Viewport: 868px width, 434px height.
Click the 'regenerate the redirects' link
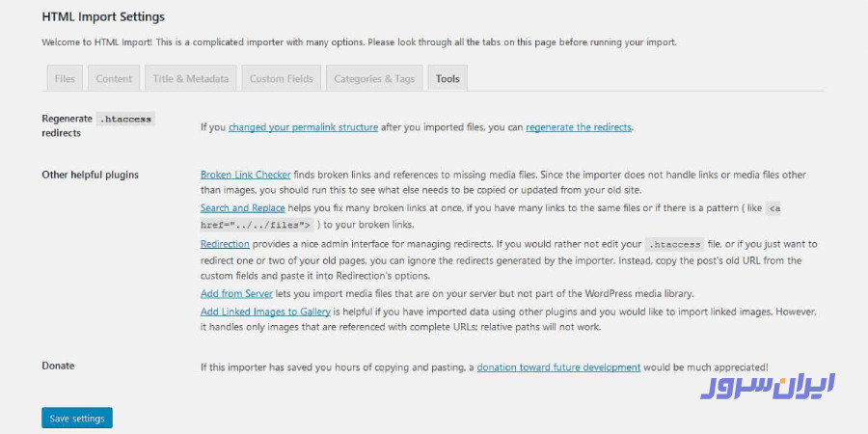[x=579, y=126]
